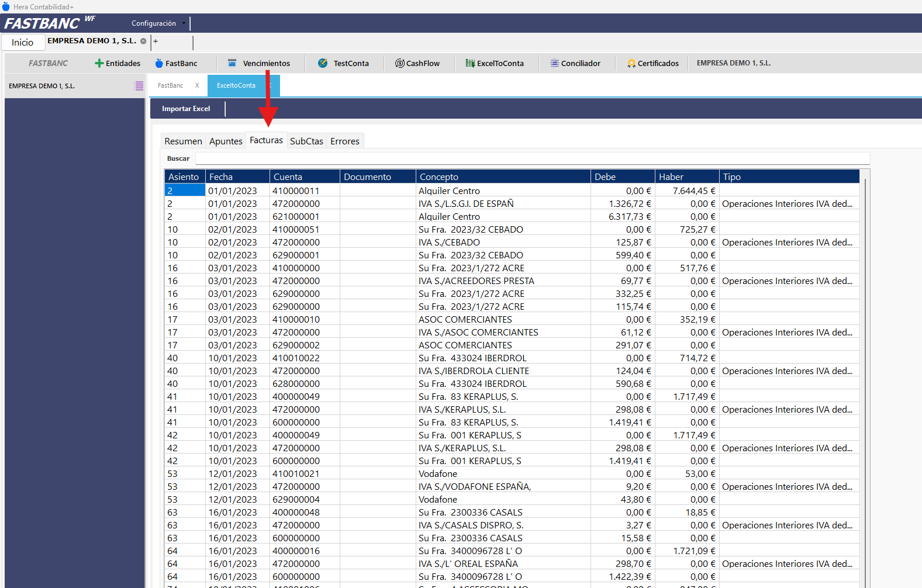This screenshot has width=922, height=588.
Task: Click the ExcelToConta spreadsheet icon
Action: click(x=470, y=63)
